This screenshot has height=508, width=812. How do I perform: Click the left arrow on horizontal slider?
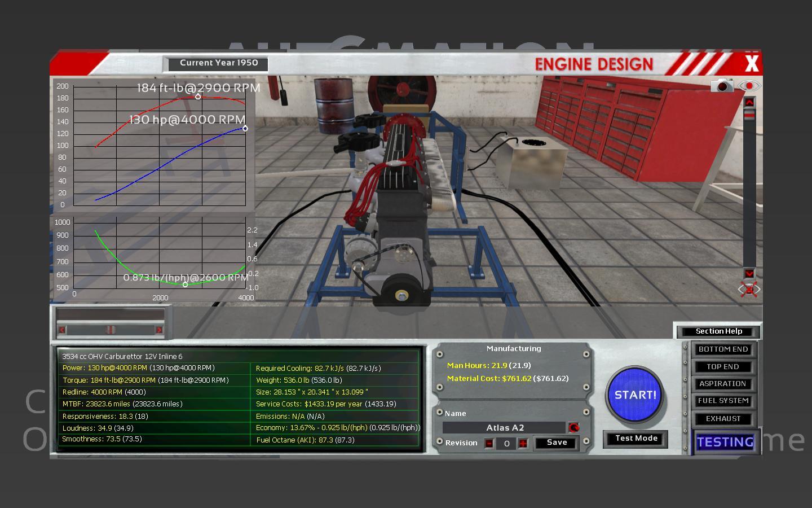click(x=62, y=330)
